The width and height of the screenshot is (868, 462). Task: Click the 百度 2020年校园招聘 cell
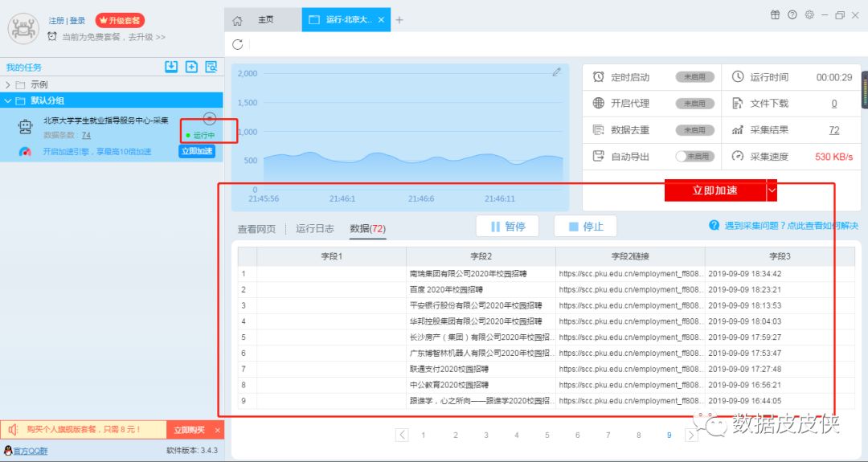[x=481, y=289]
